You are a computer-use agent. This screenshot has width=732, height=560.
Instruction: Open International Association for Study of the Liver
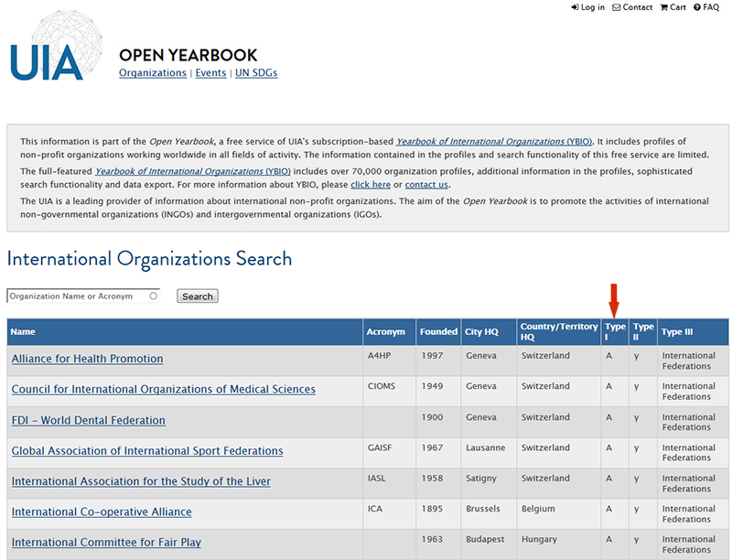(141, 481)
